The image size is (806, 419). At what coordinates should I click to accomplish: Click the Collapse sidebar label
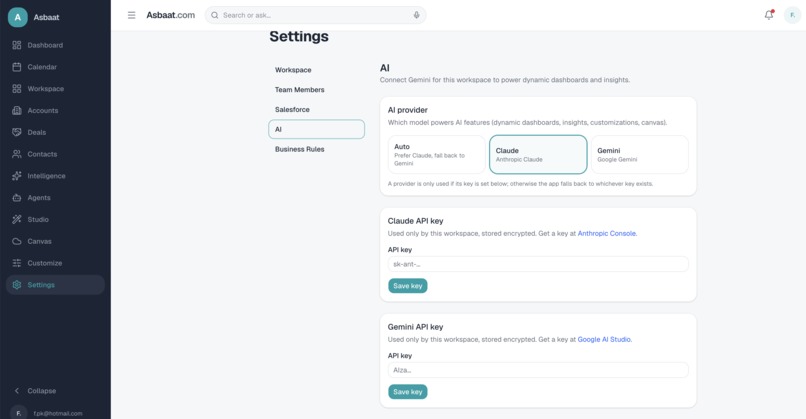point(42,391)
